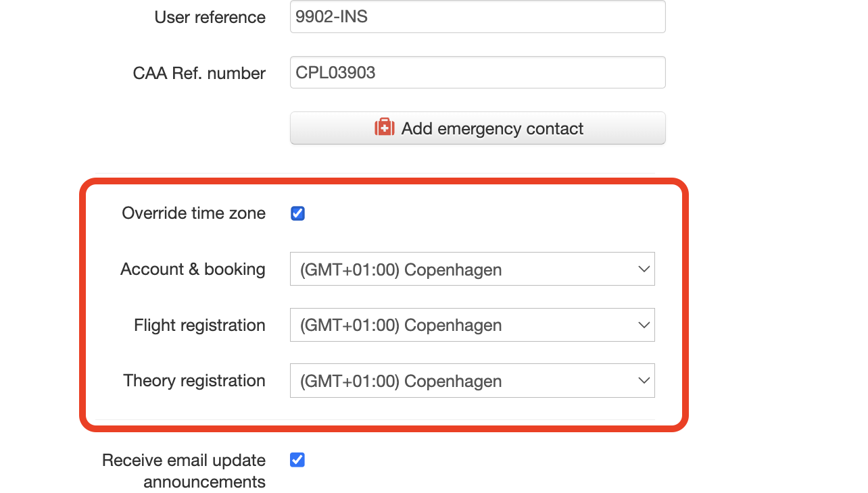The image size is (868, 493).
Task: Click the red first-aid emergency contact icon
Action: [384, 128]
